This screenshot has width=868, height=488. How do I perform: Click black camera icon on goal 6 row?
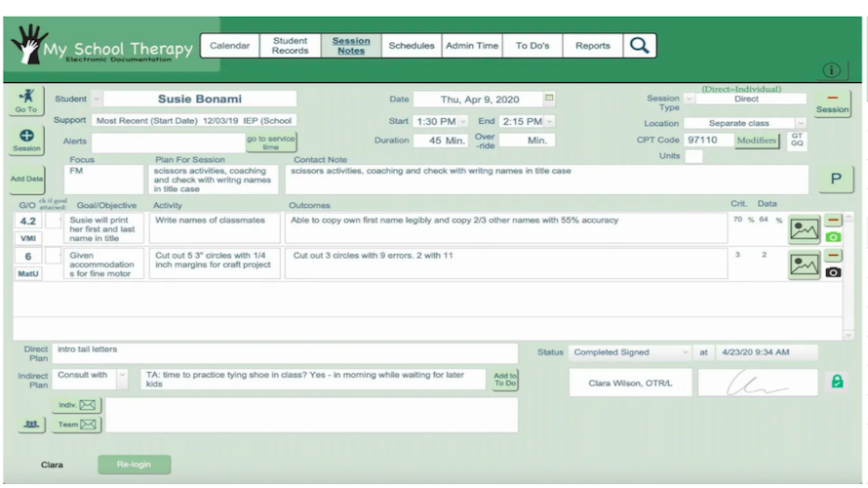833,272
